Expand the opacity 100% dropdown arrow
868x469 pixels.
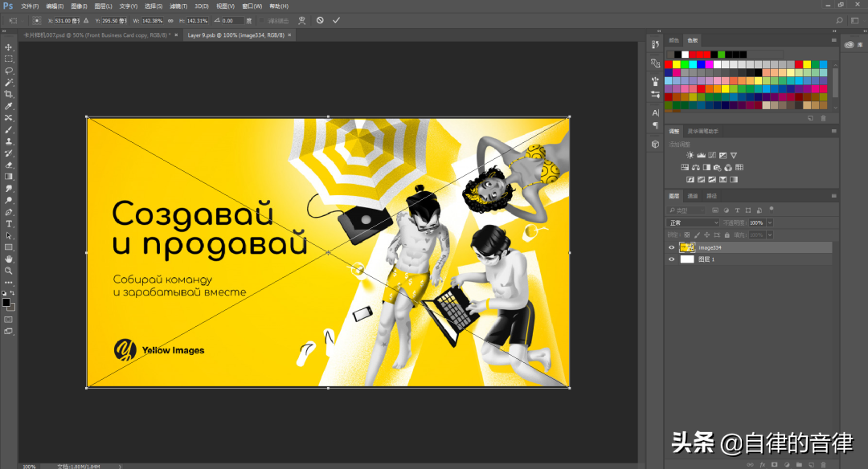point(770,222)
